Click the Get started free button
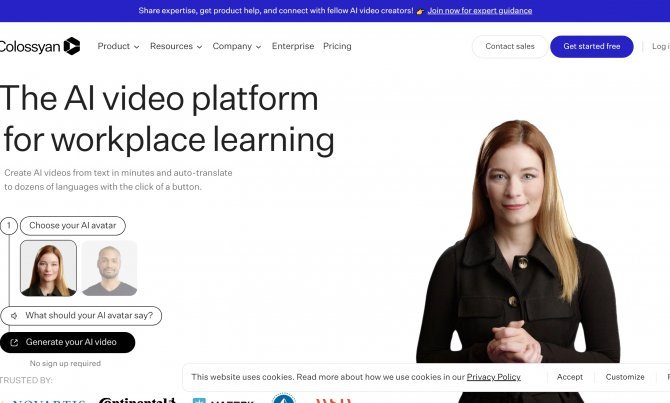 coord(592,46)
